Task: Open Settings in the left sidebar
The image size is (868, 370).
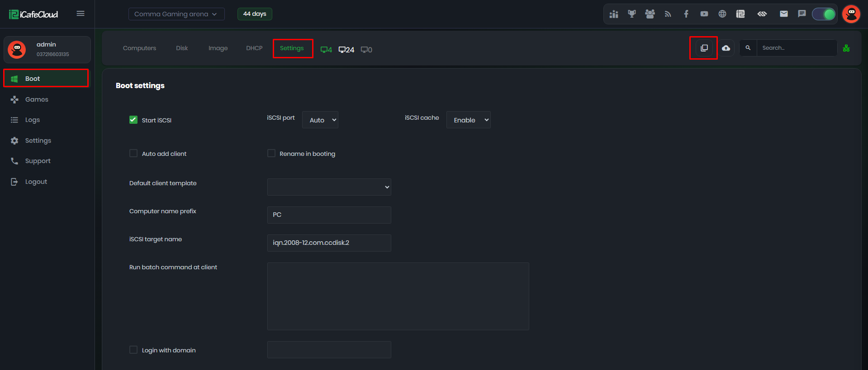Action: (x=47, y=141)
